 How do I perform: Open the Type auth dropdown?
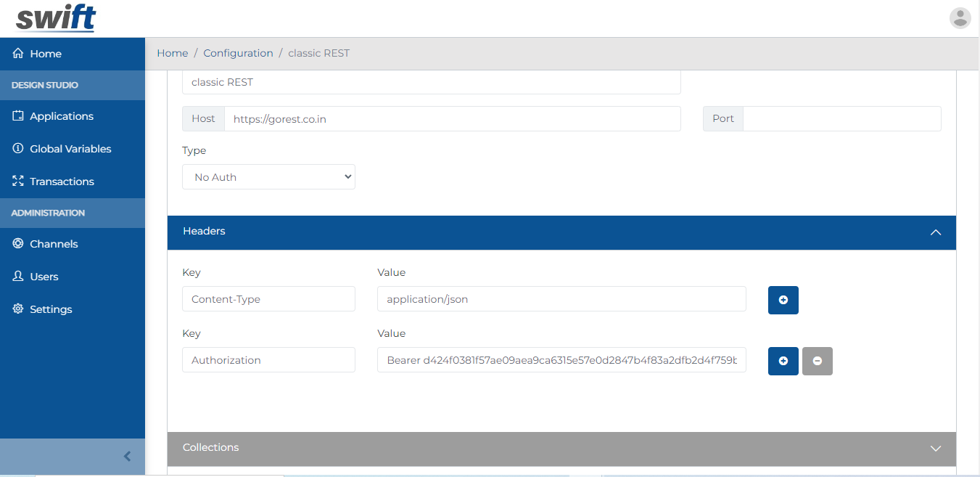[x=268, y=177]
